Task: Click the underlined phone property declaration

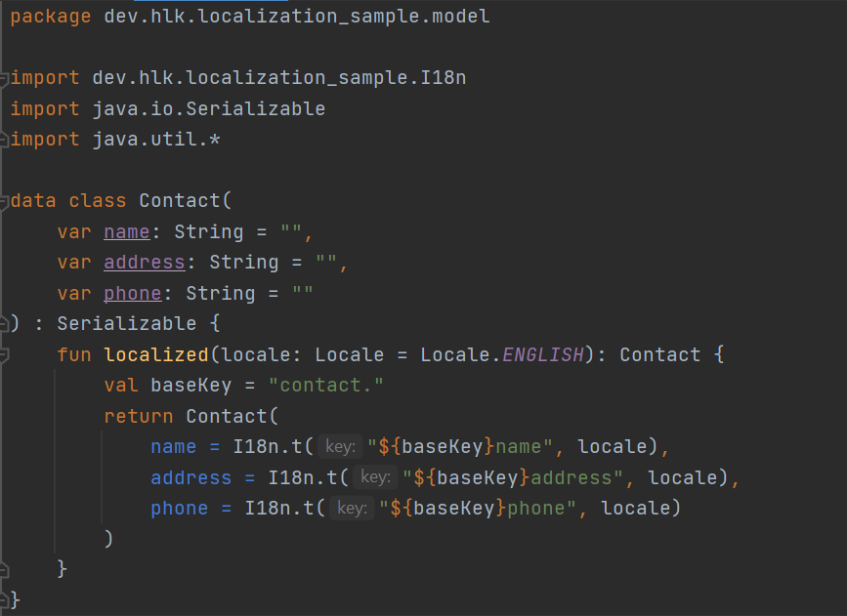Action: (x=133, y=294)
